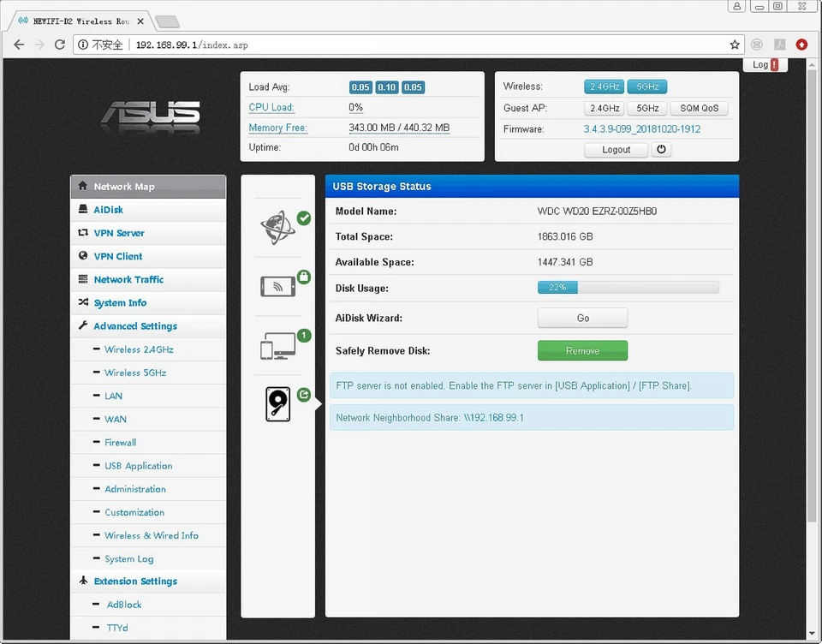Open VPN Server settings
The width and height of the screenshot is (822, 644).
point(120,233)
